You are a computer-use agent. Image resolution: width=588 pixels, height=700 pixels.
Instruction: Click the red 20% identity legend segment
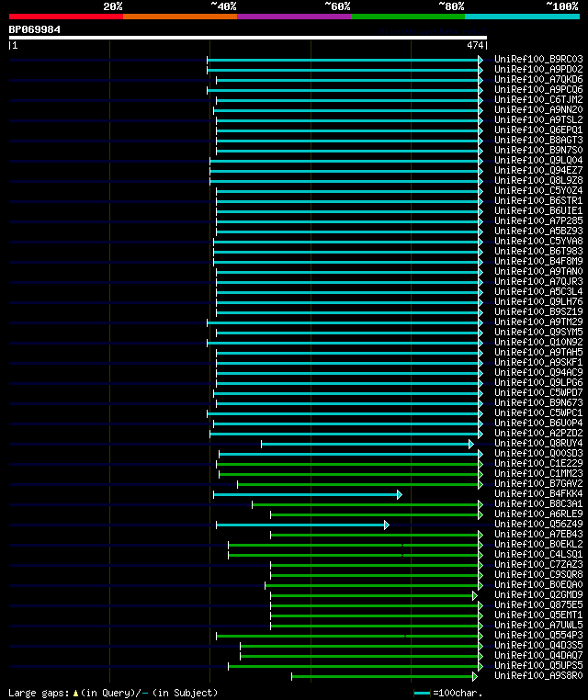click(x=66, y=17)
